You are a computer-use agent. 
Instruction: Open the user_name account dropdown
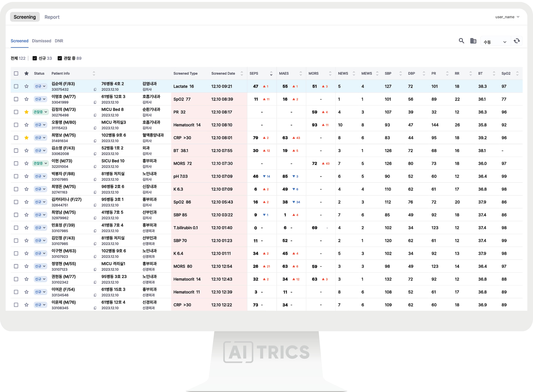(507, 17)
